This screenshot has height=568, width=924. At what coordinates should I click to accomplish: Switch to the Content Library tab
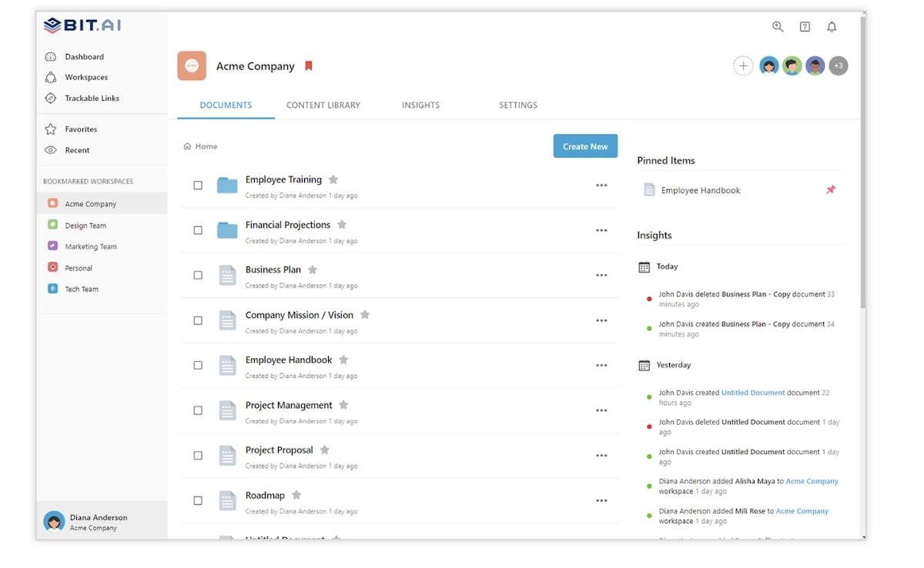click(x=323, y=105)
